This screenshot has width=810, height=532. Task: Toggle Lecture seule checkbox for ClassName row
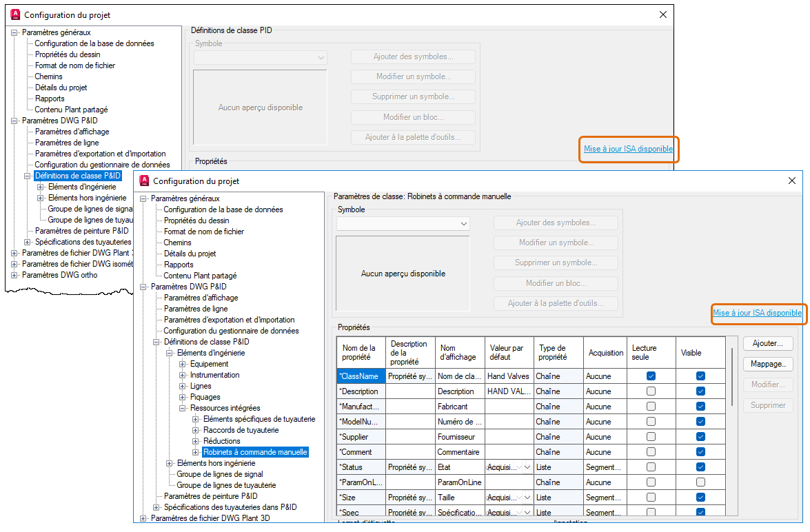651,376
